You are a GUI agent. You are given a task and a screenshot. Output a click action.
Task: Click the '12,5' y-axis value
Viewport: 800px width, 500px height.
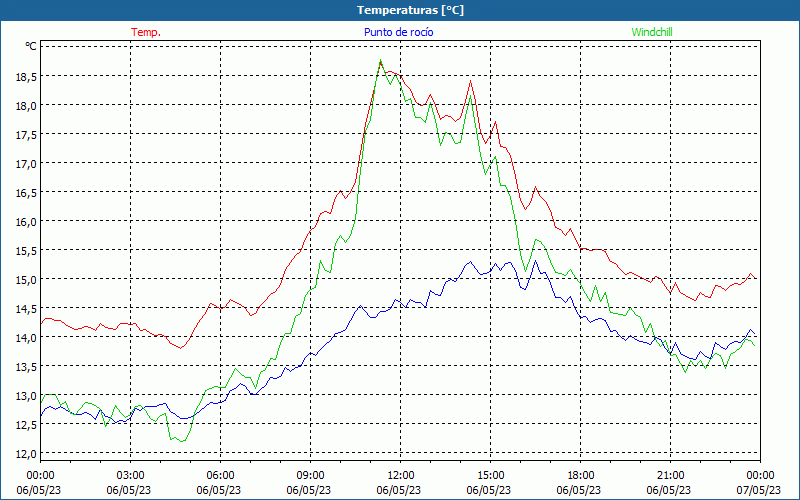26,424
